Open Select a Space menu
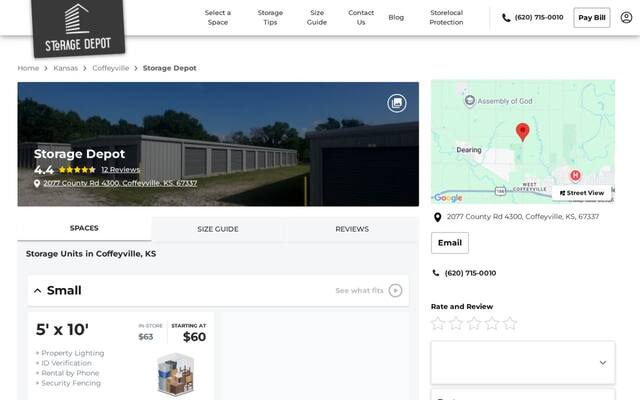This screenshot has width=640, height=400. click(x=218, y=18)
